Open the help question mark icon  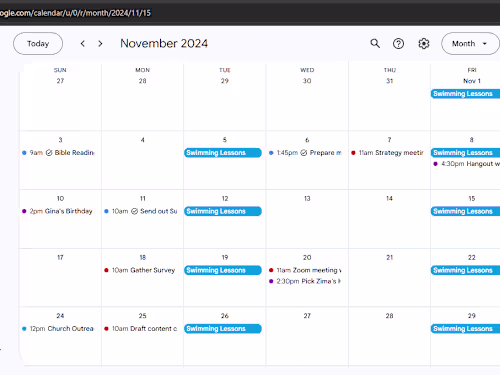[398, 44]
